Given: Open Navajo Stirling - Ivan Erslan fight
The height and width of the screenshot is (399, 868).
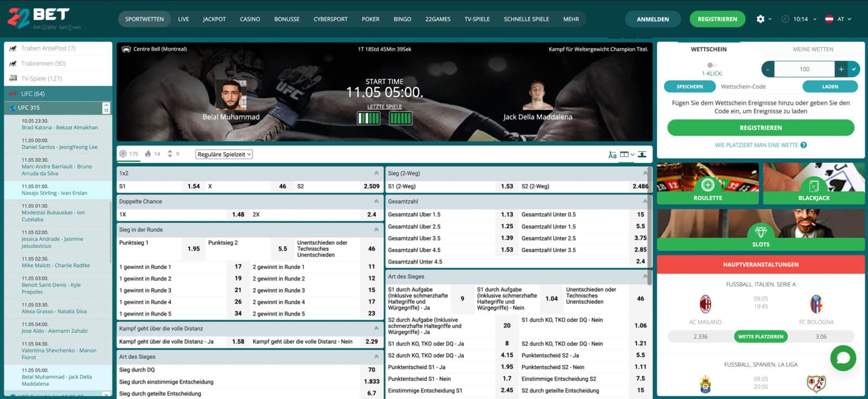Looking at the screenshot, I should [x=58, y=189].
